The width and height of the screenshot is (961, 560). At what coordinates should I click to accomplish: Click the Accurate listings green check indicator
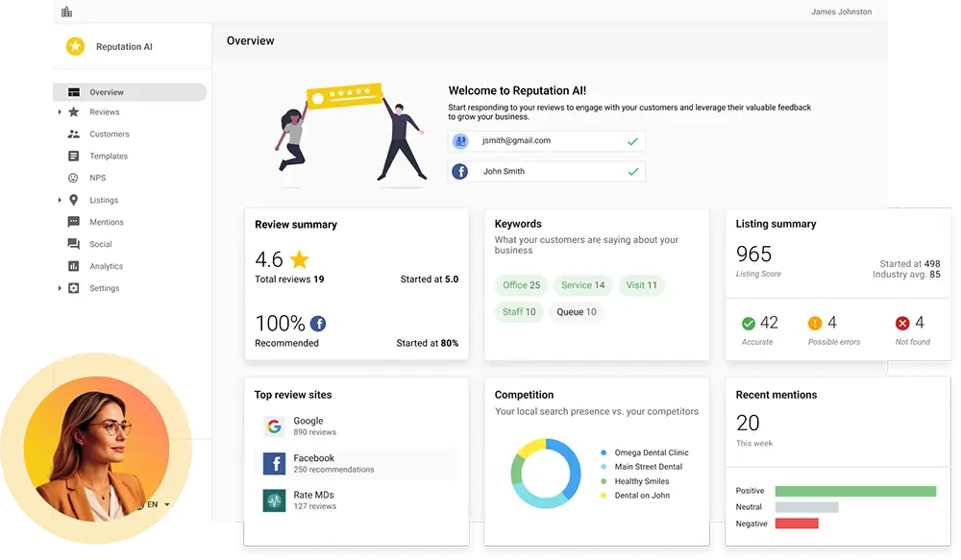(x=752, y=322)
